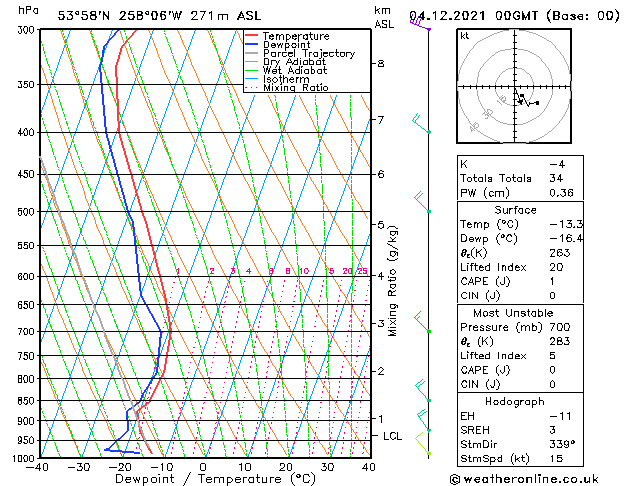Click the red Temperature legend line
The width and height of the screenshot is (629, 486).
coord(251,36)
